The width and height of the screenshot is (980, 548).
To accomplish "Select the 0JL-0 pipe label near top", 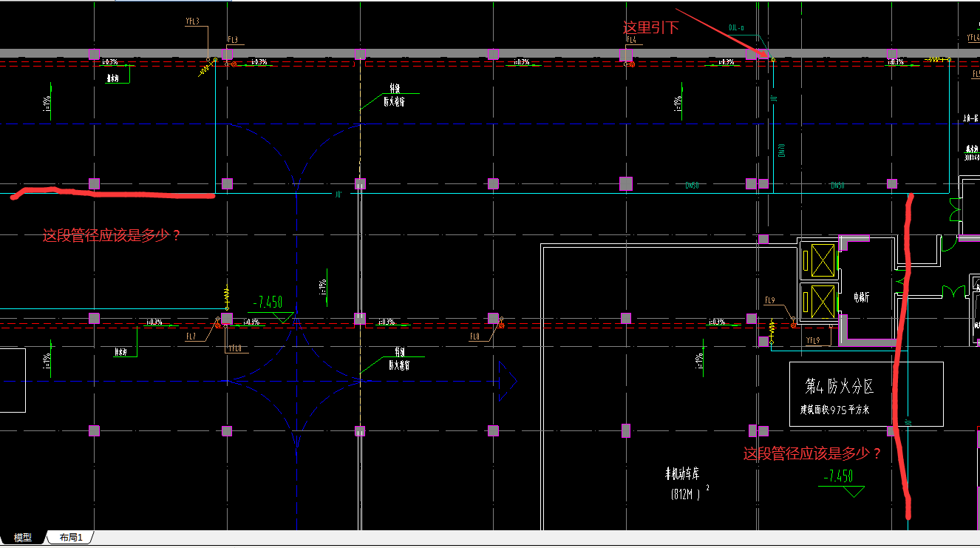I will coord(736,28).
